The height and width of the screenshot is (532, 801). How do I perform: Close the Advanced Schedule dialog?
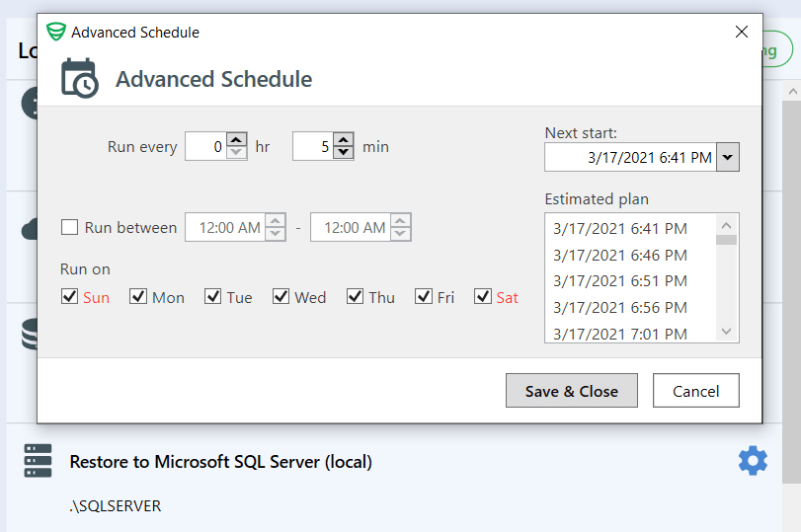[741, 32]
